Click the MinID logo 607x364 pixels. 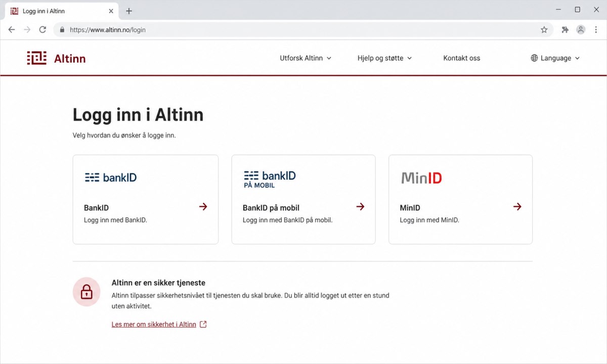coord(422,178)
